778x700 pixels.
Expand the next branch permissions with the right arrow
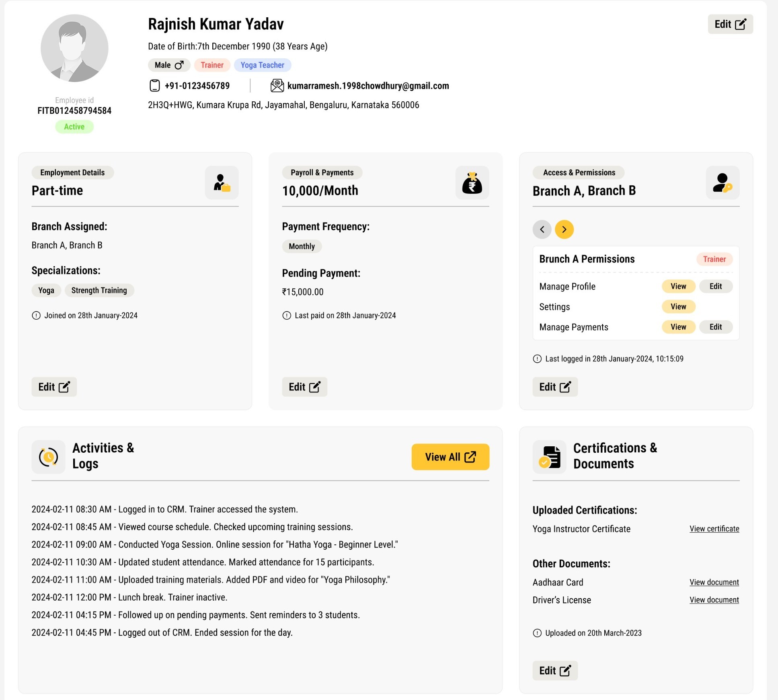click(564, 229)
